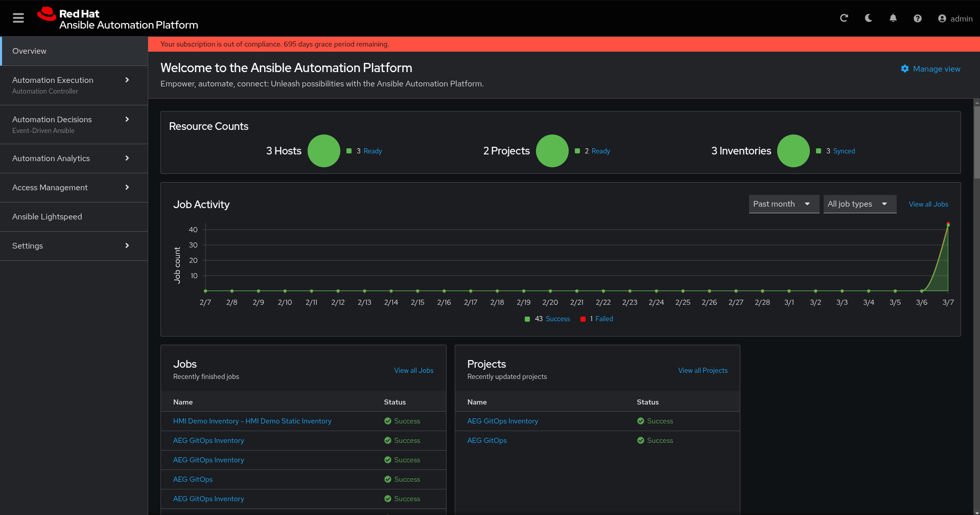Open the HMI Demo Inventory job link
980x515 pixels.
[252, 421]
